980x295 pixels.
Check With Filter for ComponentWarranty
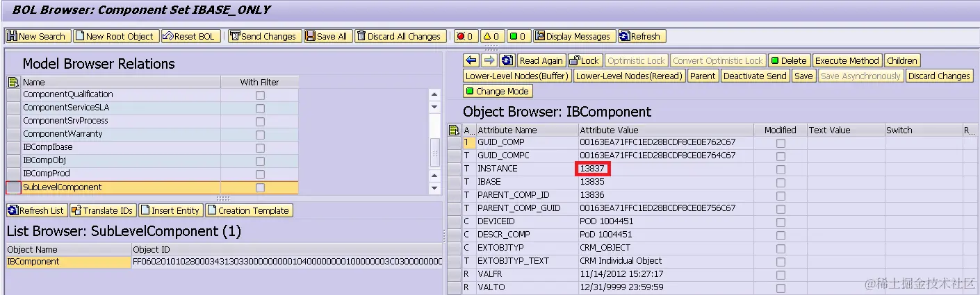coord(260,135)
